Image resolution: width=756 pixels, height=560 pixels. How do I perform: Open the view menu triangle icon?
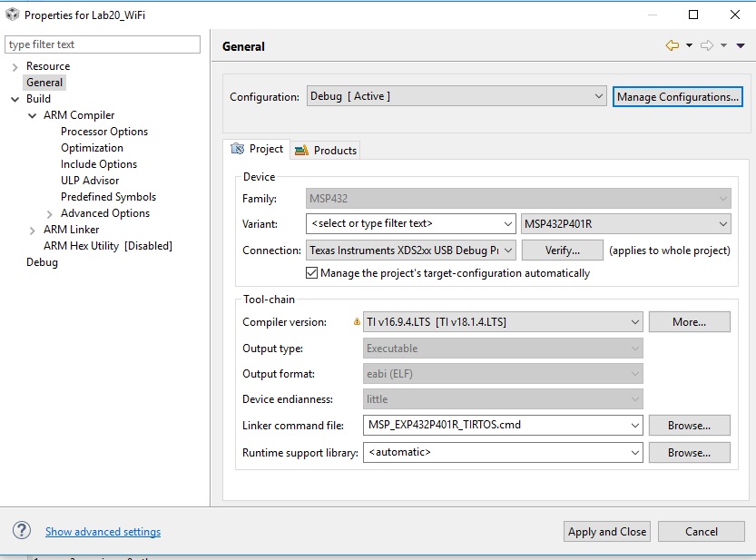tap(741, 45)
